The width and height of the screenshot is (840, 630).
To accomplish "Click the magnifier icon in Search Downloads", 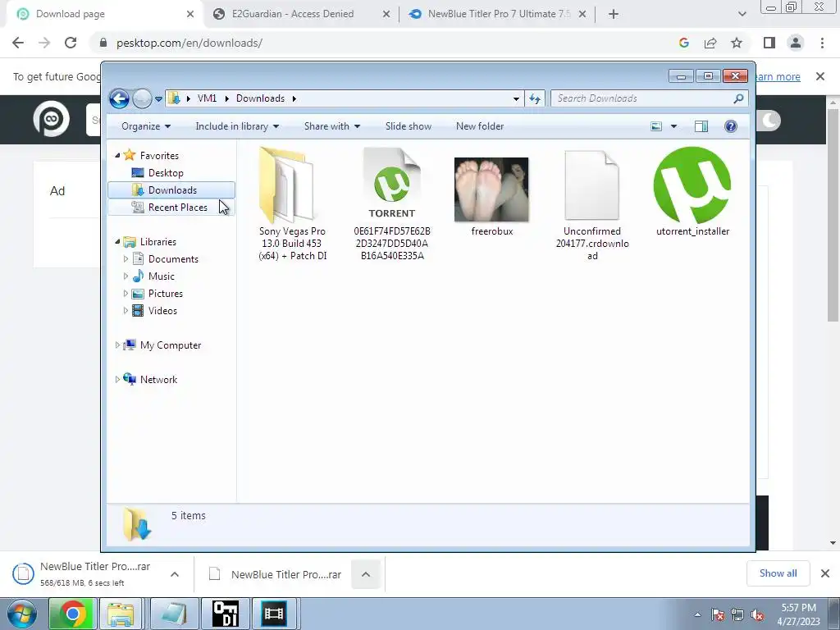I will click(x=739, y=98).
